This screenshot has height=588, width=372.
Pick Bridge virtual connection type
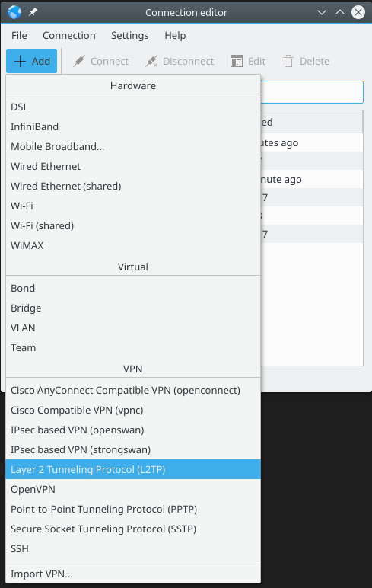tap(133, 308)
